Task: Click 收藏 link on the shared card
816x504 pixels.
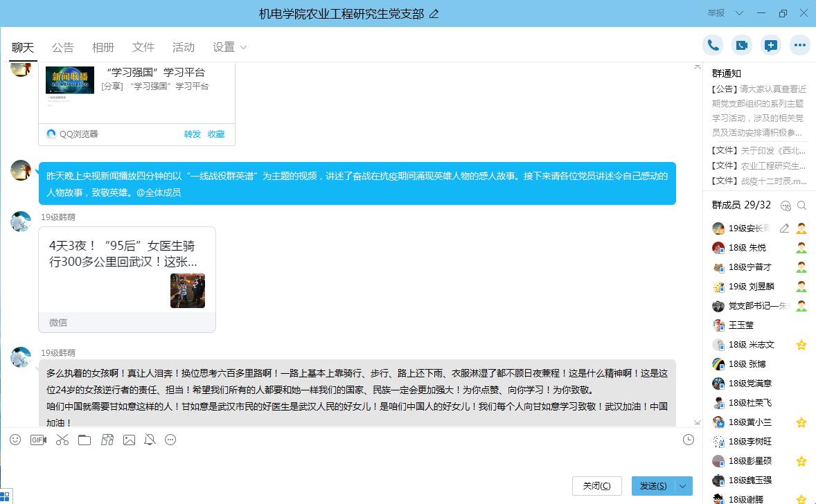Action: point(216,134)
